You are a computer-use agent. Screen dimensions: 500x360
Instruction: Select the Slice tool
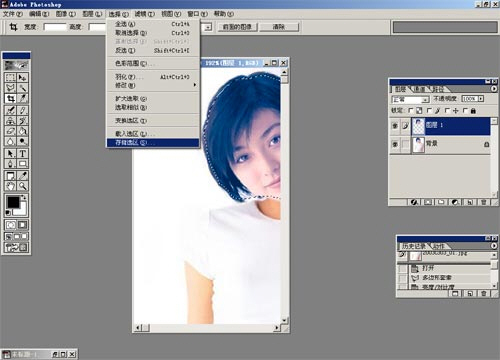pos(22,98)
